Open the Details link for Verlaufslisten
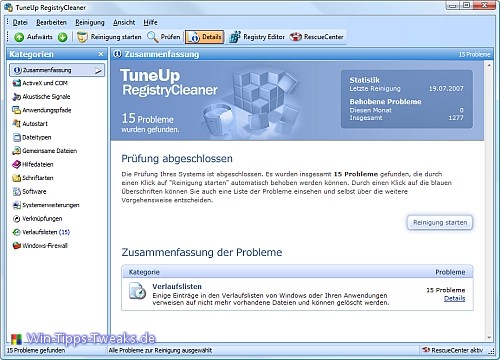Viewport: 500px width, 360px height. coord(454,298)
